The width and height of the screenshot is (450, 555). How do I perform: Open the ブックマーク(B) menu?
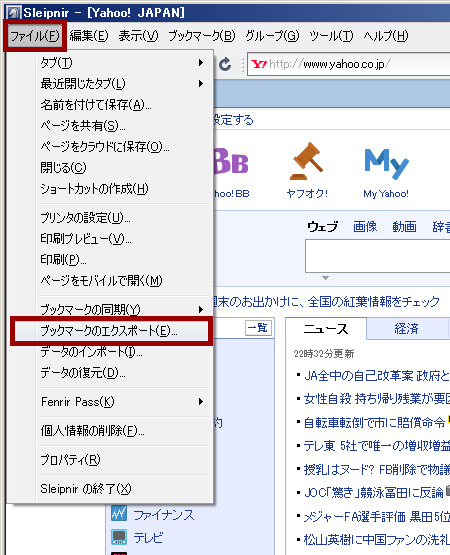click(x=202, y=36)
